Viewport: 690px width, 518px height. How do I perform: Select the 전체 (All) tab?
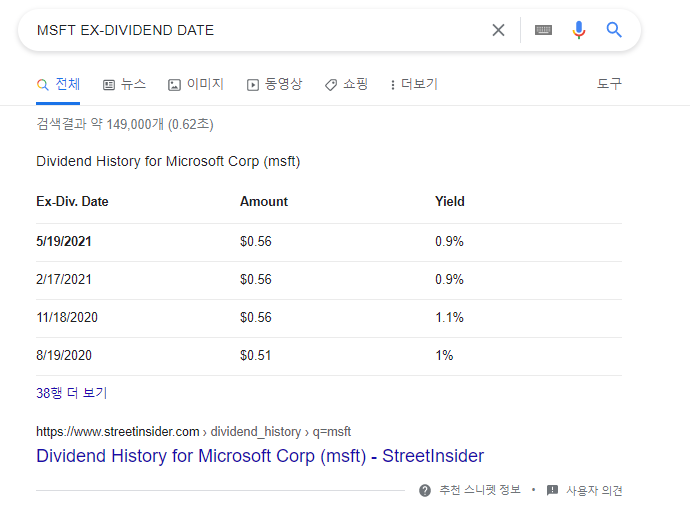(58, 84)
